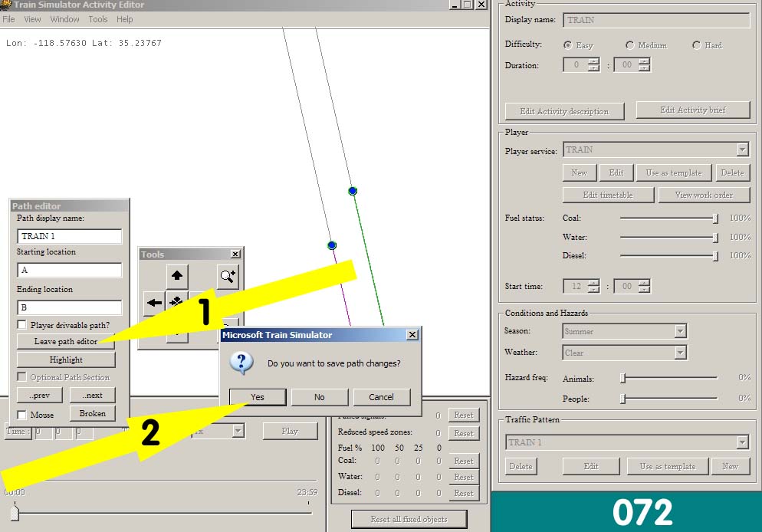Image resolution: width=762 pixels, height=532 pixels.
Task: Click the Ending location field
Action: 70,307
